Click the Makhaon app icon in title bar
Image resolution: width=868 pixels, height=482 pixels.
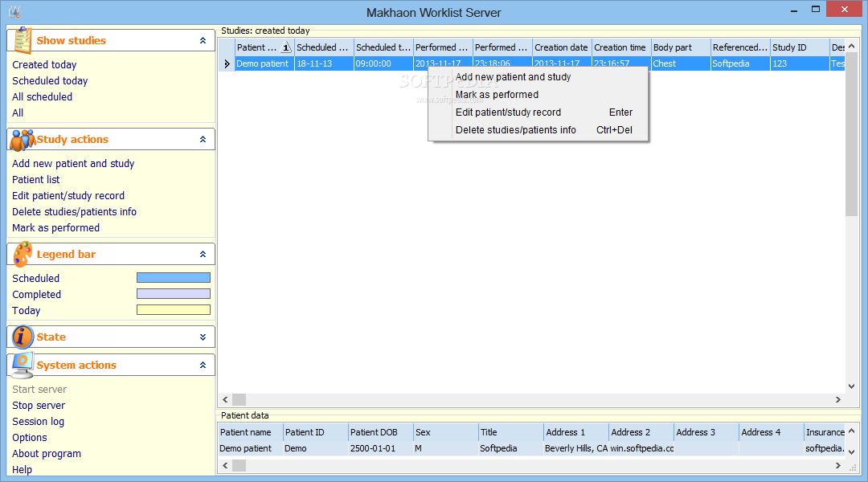click(15, 11)
